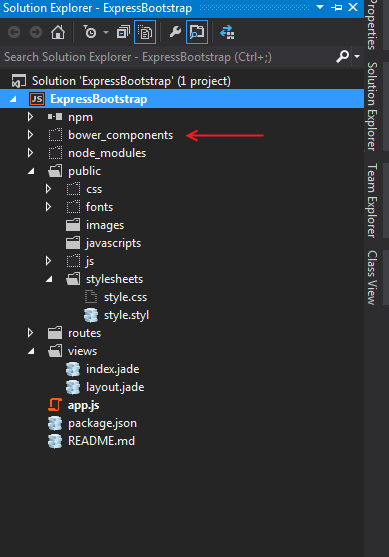Image resolution: width=389 pixels, height=557 pixels.
Task: Expand the fonts folder
Action: (49, 207)
